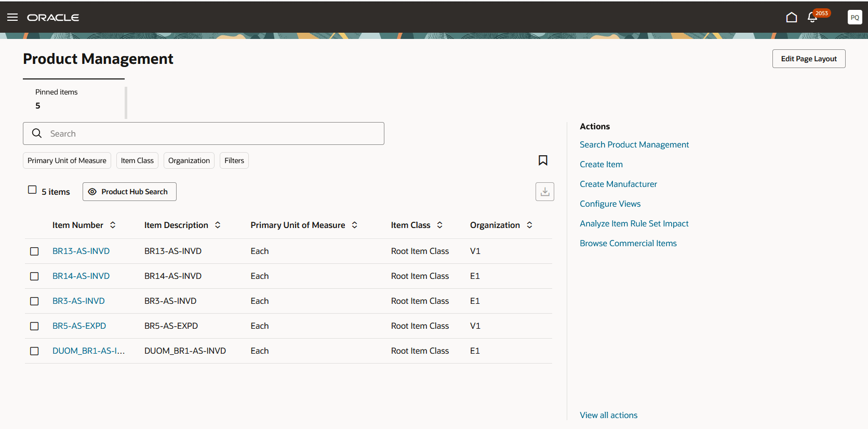Open saved searches bookmark icon
The width and height of the screenshot is (868, 429).
[x=543, y=160]
